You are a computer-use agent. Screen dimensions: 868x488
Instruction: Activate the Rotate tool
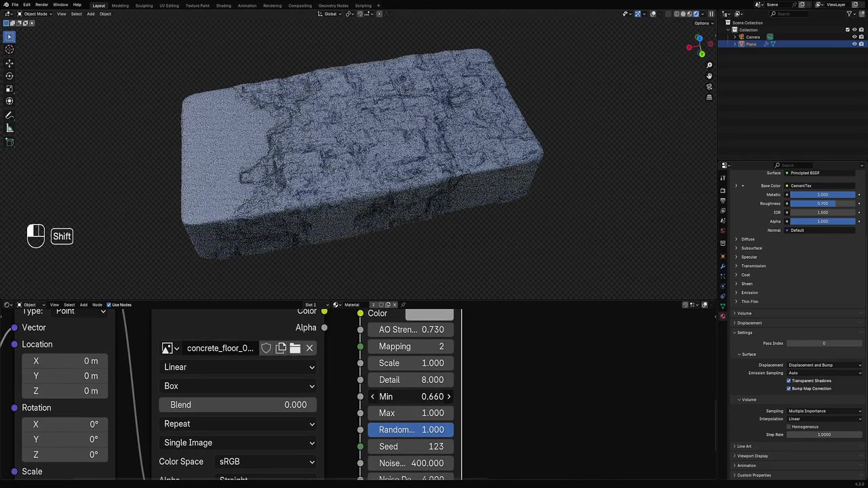coord(9,76)
